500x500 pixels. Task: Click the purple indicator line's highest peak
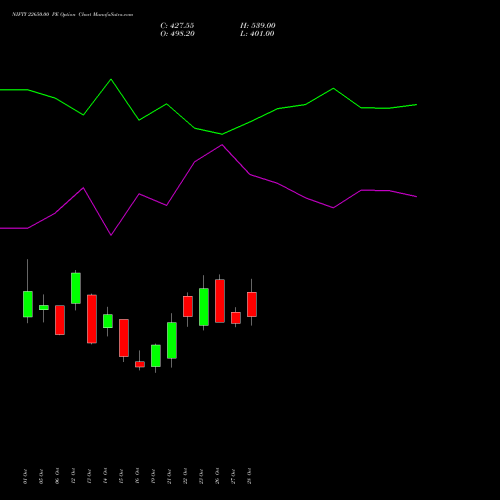(222, 145)
